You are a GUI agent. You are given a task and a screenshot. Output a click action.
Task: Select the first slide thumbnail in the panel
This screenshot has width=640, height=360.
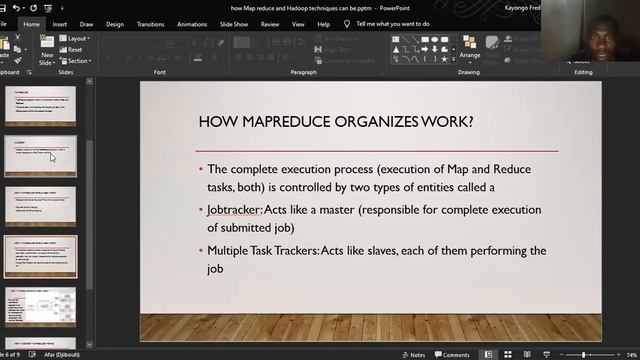(40, 105)
